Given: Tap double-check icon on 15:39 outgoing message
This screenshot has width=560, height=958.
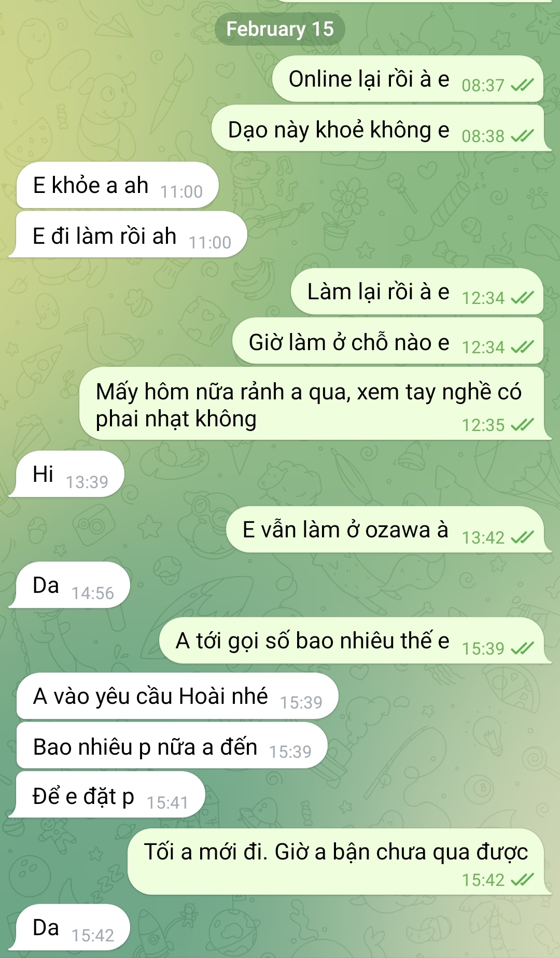Looking at the screenshot, I should (522, 648).
